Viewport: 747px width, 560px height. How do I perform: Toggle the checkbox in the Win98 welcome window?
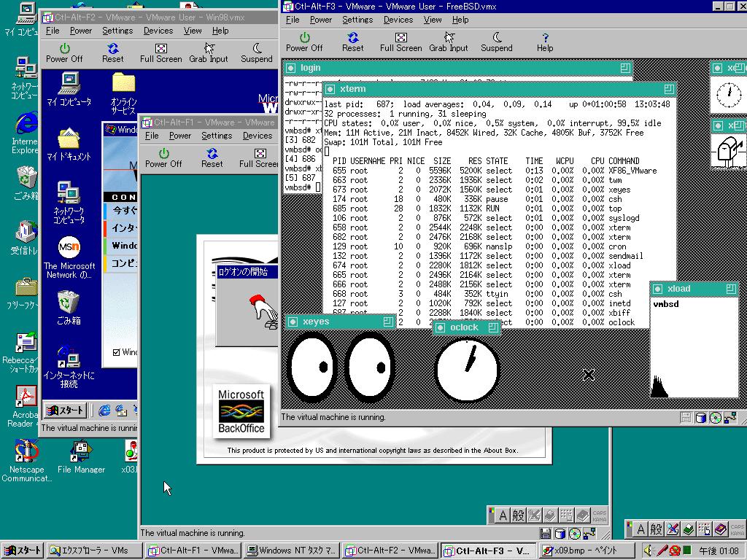(116, 352)
